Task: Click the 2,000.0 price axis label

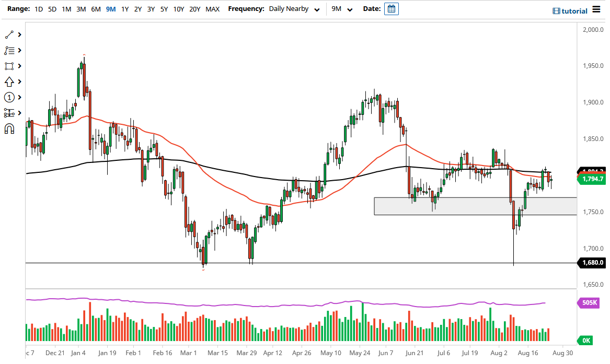Action: click(593, 30)
